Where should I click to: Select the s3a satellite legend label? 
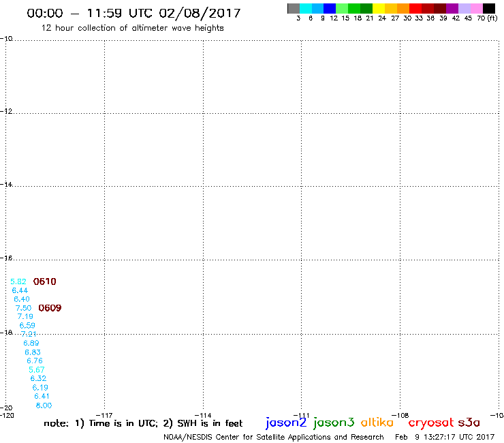[469, 423]
